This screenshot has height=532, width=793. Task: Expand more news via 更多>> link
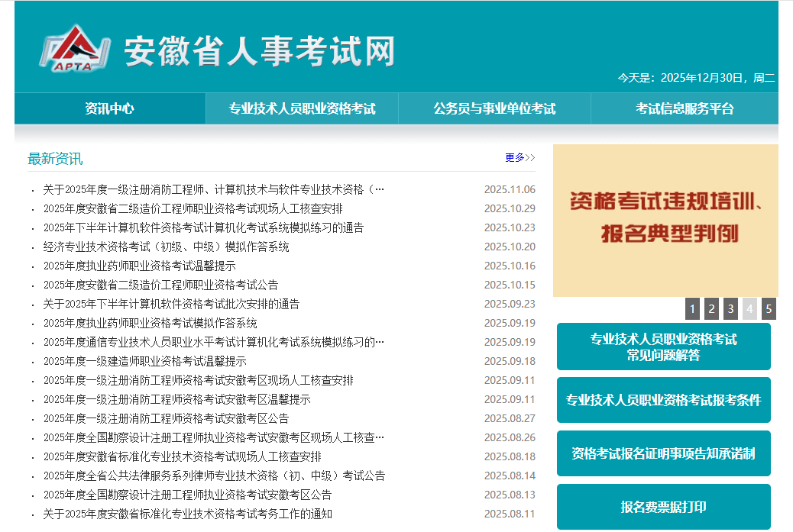(x=519, y=158)
